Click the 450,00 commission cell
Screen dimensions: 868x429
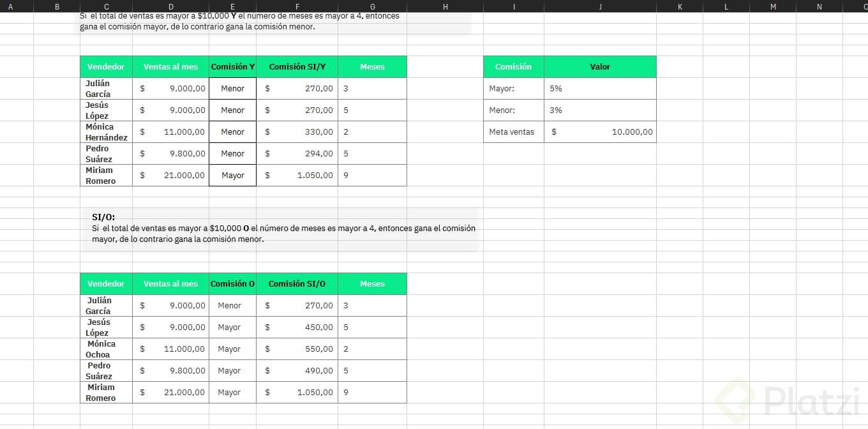[297, 327]
